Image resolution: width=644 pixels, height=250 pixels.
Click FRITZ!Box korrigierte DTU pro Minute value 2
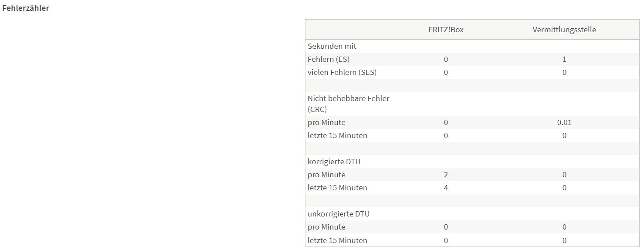click(446, 175)
